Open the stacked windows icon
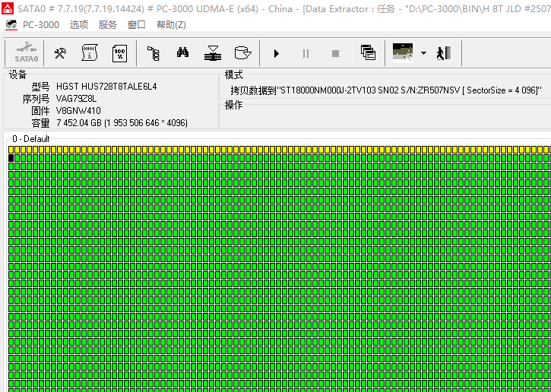 pyautogui.click(x=368, y=53)
